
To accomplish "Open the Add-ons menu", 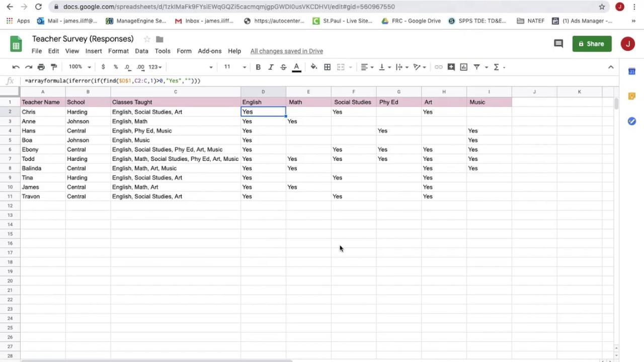I will click(x=210, y=51).
